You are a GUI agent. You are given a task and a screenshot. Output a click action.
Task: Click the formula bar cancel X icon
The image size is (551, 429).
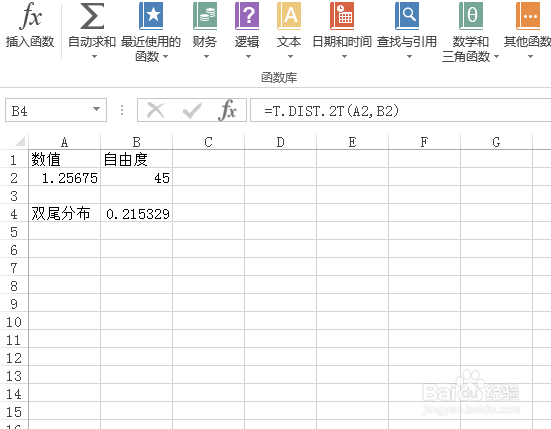pyautogui.click(x=155, y=111)
